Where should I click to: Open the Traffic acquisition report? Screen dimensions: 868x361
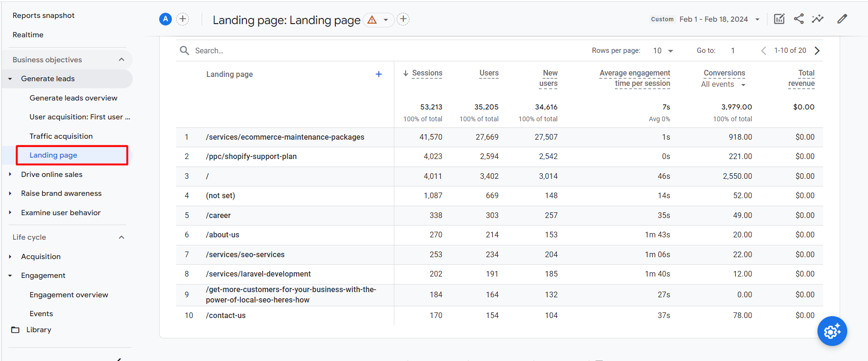coord(61,136)
